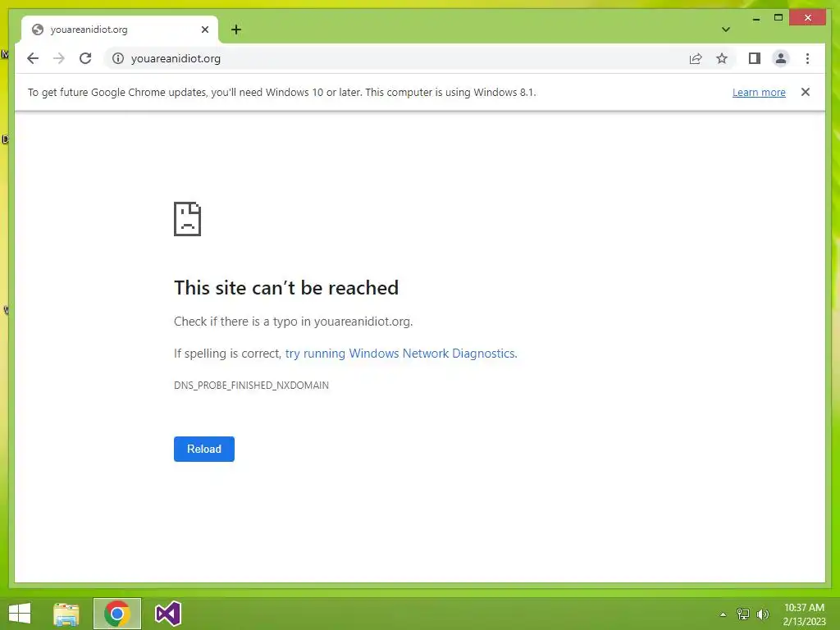The image size is (840, 630).
Task: Open the Windows Start button
Action: tap(20, 614)
